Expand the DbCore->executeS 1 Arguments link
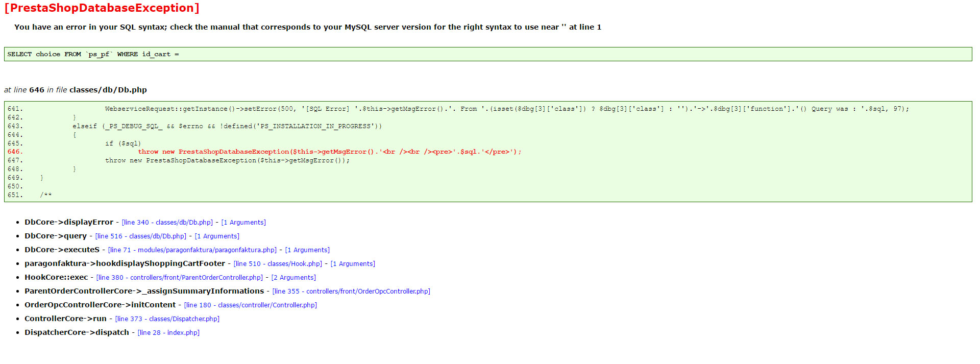The width and height of the screenshot is (980, 364). [x=307, y=250]
